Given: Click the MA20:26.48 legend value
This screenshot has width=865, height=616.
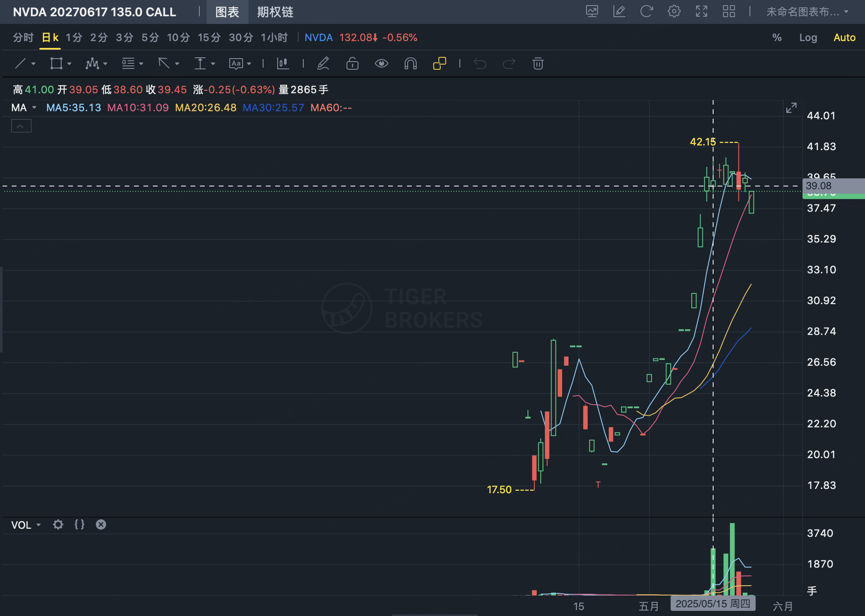Looking at the screenshot, I should 206,108.
